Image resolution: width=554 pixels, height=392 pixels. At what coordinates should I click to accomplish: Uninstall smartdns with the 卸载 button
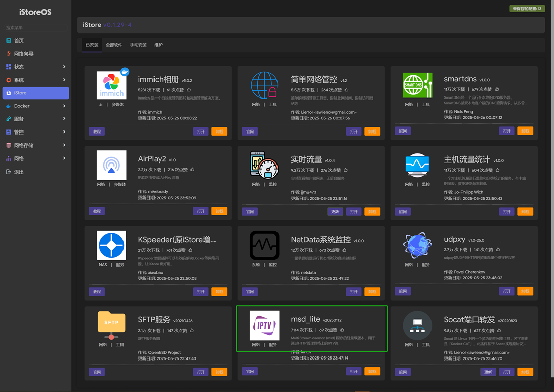[525, 131]
